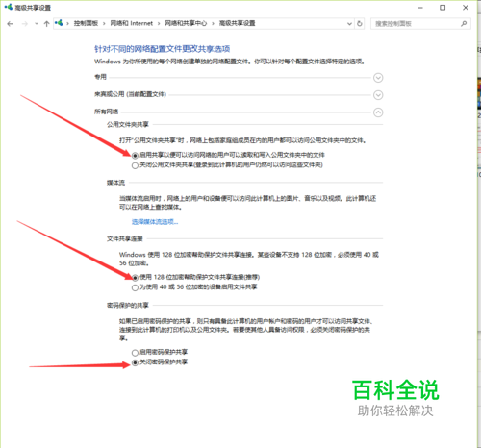Open the address bar history dropdown
This screenshot has height=448, width=481.
pyautogui.click(x=349, y=24)
